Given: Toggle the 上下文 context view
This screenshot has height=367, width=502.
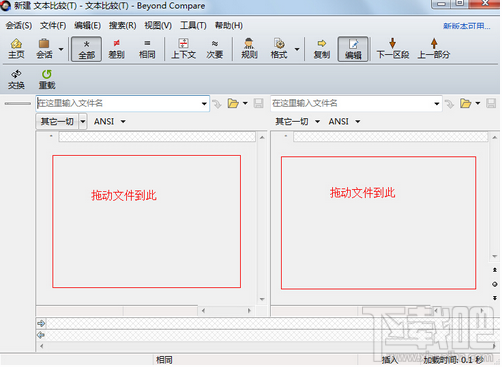Looking at the screenshot, I should click(183, 49).
